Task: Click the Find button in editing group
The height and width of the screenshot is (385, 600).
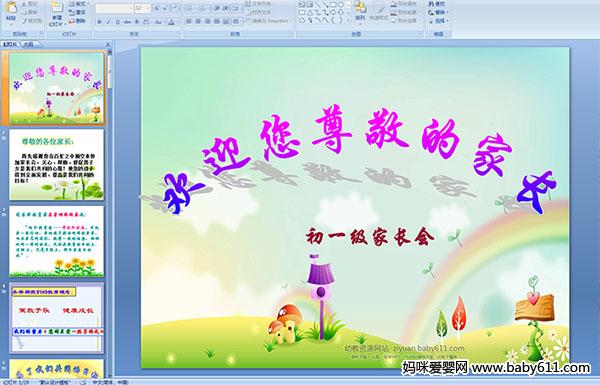Action: [438, 4]
